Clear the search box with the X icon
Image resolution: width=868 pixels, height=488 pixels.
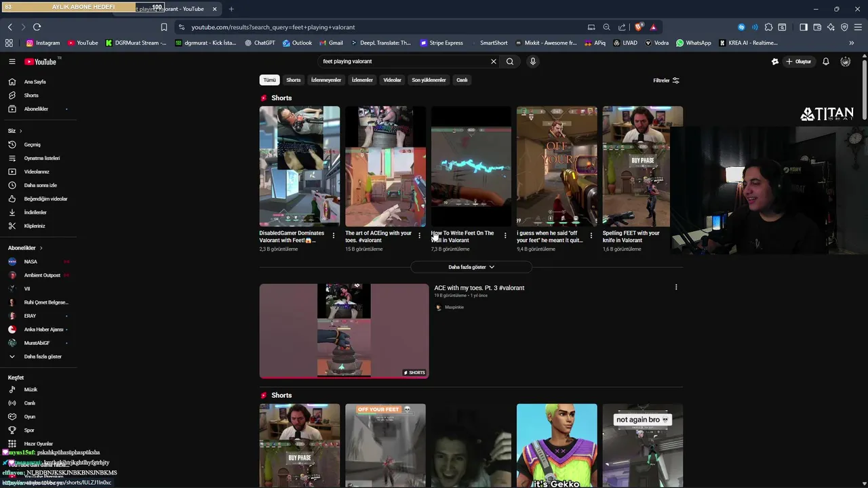point(494,62)
